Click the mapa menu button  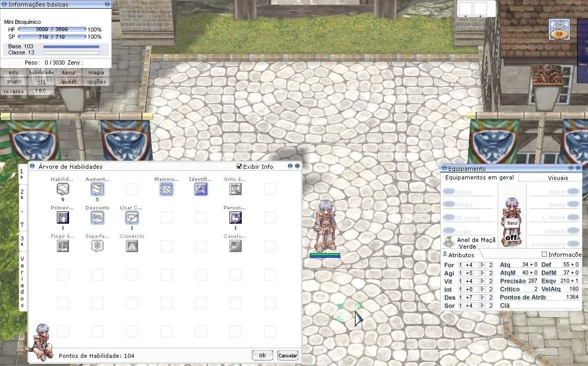tap(96, 73)
